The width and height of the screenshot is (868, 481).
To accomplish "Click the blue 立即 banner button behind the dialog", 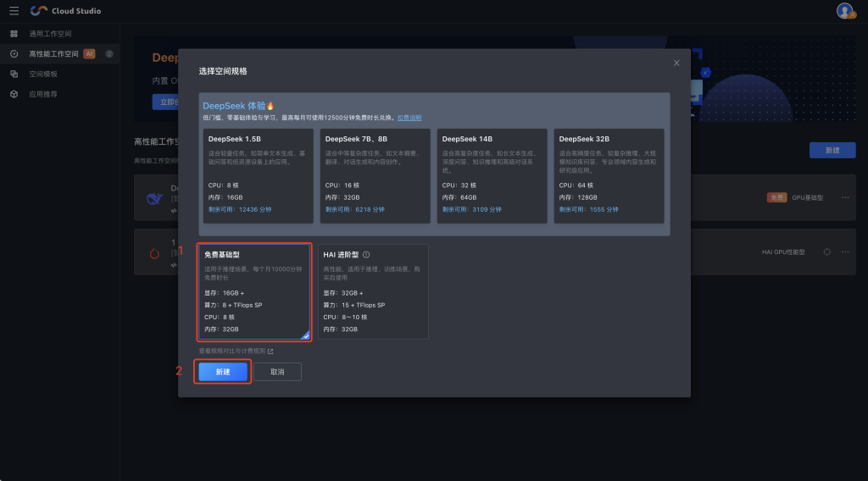I will [x=165, y=102].
